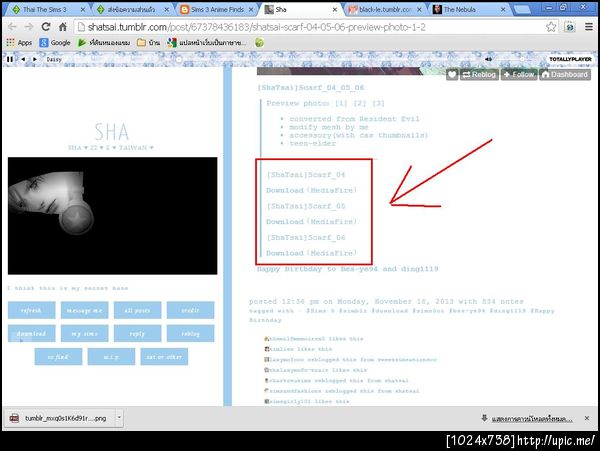This screenshot has height=451, width=600.
Task: Go back with the browser back arrow
Action: tap(12, 27)
